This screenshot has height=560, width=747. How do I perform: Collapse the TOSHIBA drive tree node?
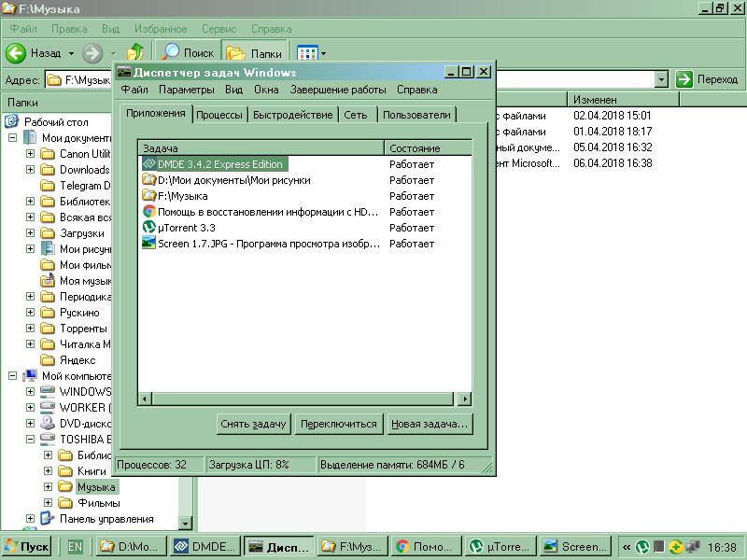[31, 440]
